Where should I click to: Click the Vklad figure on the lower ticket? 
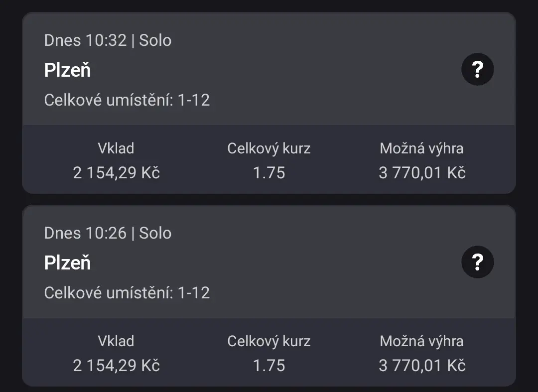click(x=117, y=365)
